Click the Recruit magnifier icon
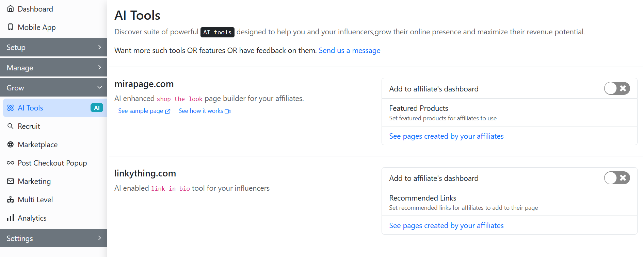This screenshot has width=644, height=257. [11, 126]
